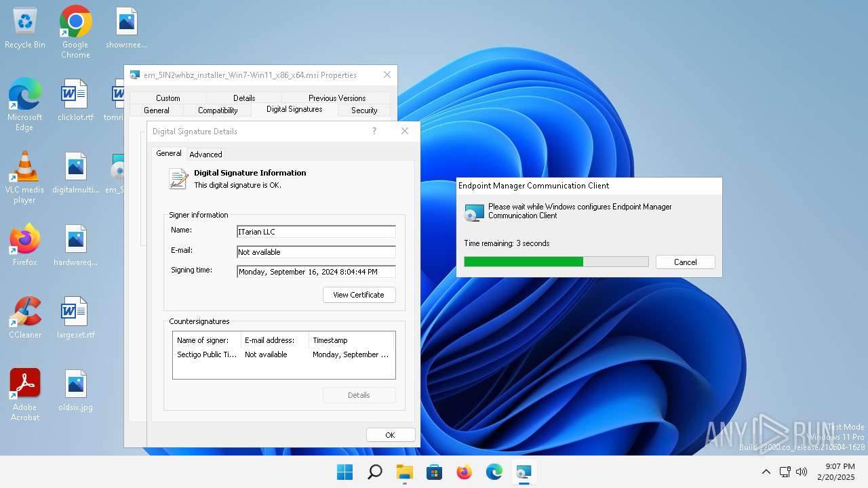
Task: Click the installation progress bar
Action: point(556,262)
